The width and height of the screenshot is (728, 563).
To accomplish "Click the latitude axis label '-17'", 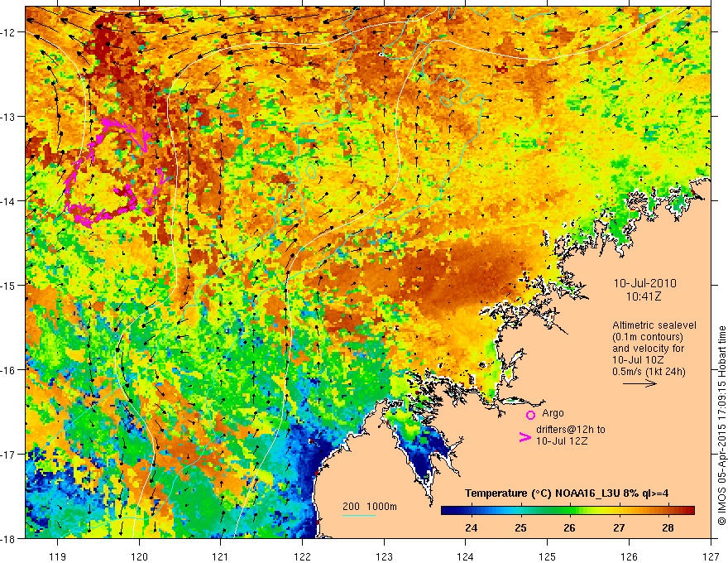I will (x=9, y=455).
